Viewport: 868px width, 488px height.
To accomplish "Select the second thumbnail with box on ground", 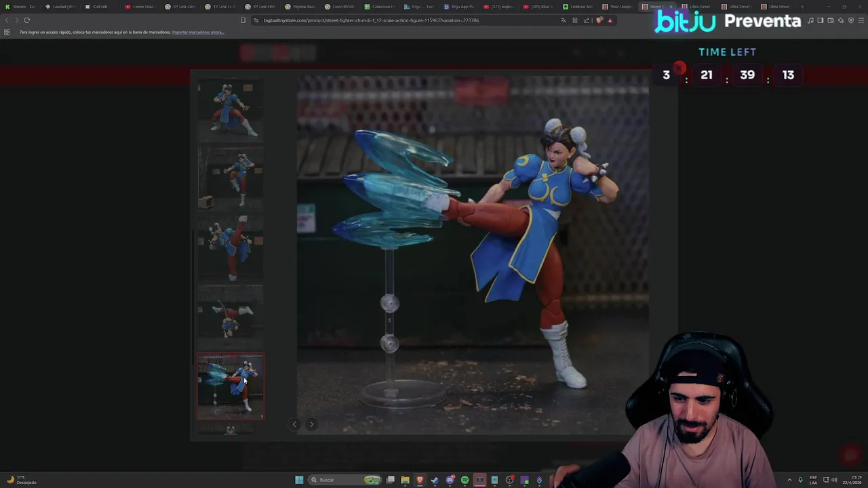I will (231, 179).
